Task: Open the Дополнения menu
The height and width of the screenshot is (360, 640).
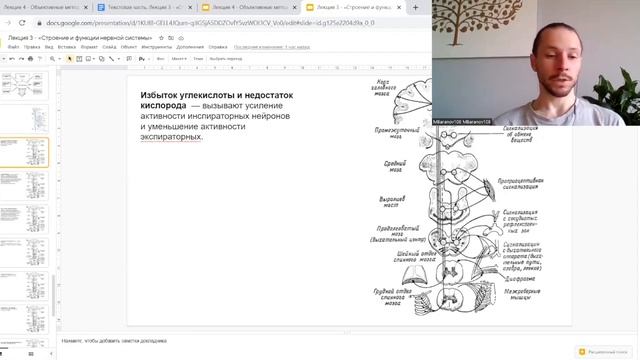Action: click(x=190, y=47)
